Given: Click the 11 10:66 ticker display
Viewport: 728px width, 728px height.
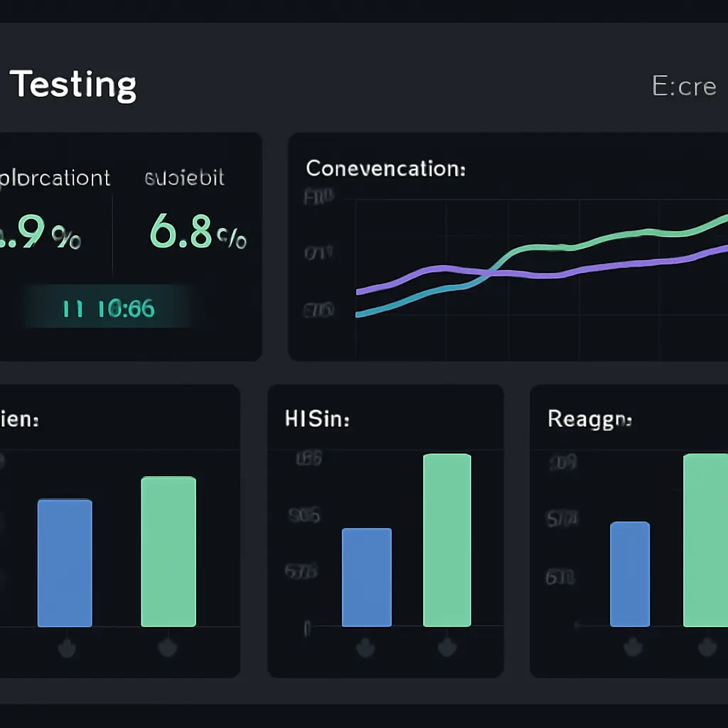Looking at the screenshot, I should pyautogui.click(x=107, y=307).
